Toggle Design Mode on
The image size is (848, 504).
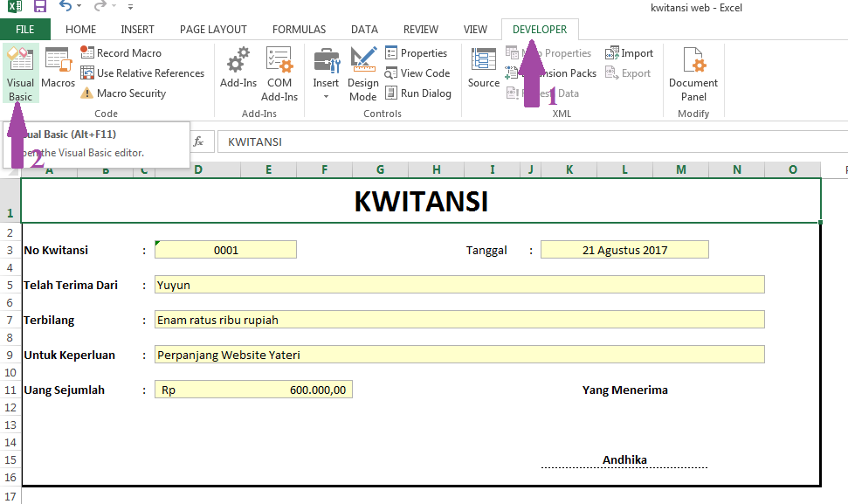362,73
